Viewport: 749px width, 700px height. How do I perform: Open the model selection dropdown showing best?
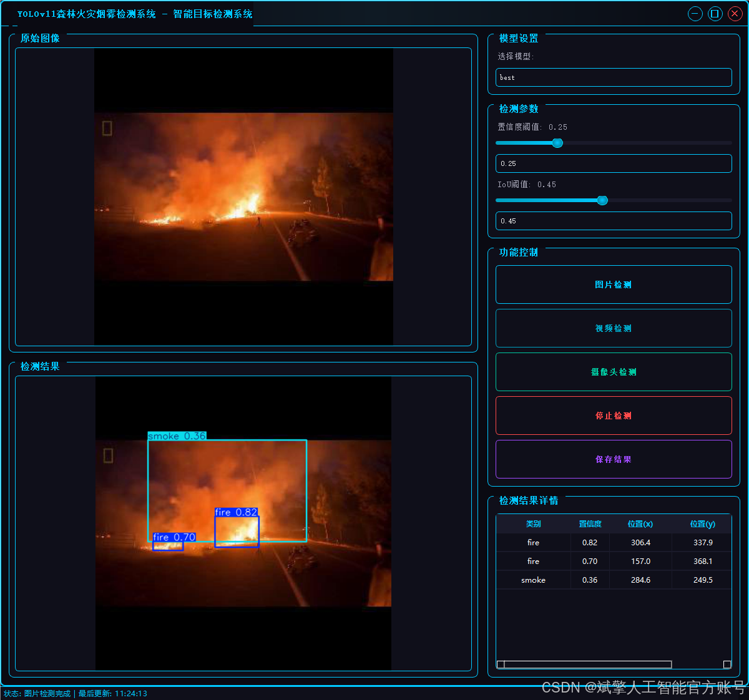[x=614, y=77]
